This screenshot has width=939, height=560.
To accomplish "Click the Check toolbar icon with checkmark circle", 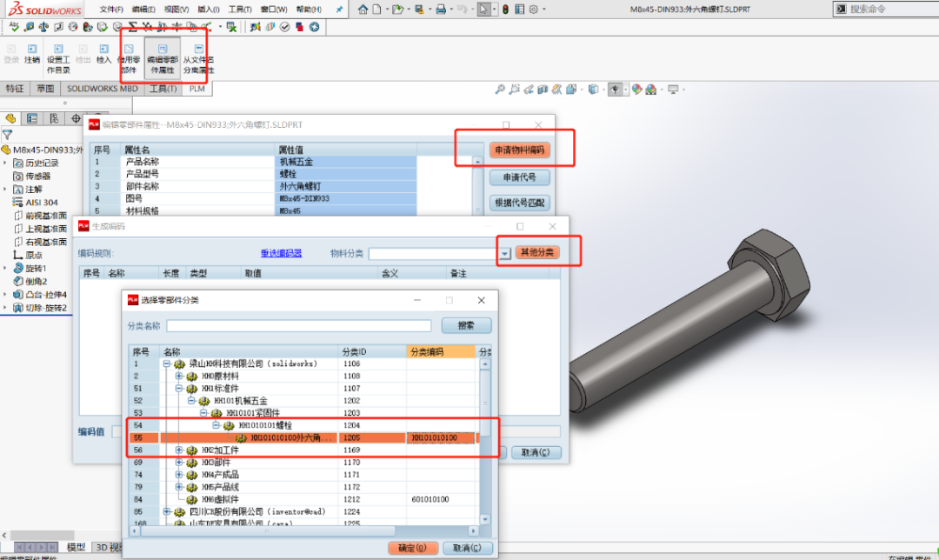I will pyautogui.click(x=284, y=27).
